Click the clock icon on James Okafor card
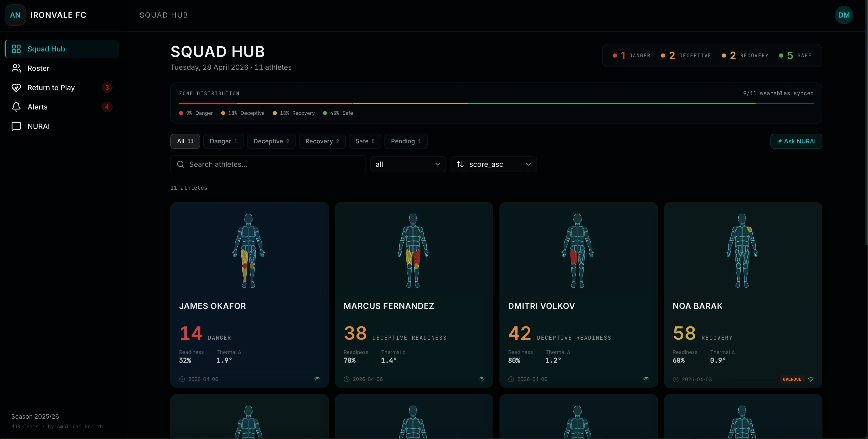 [x=182, y=379]
